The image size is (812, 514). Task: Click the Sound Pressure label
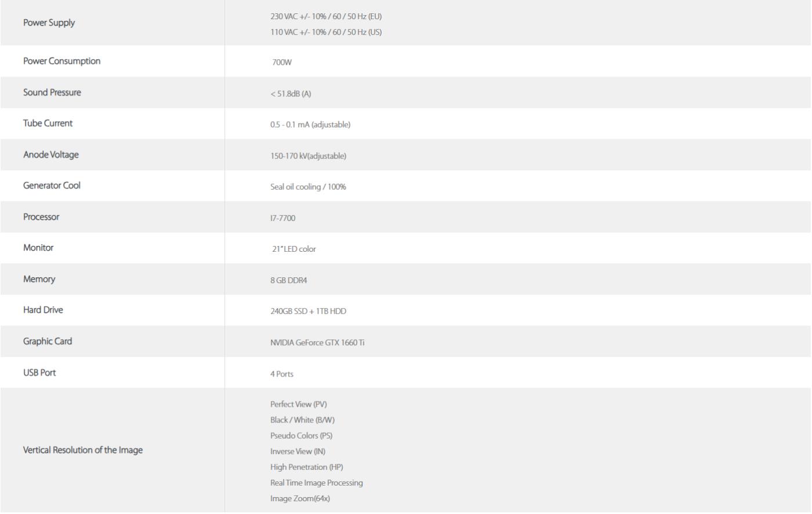tap(52, 92)
